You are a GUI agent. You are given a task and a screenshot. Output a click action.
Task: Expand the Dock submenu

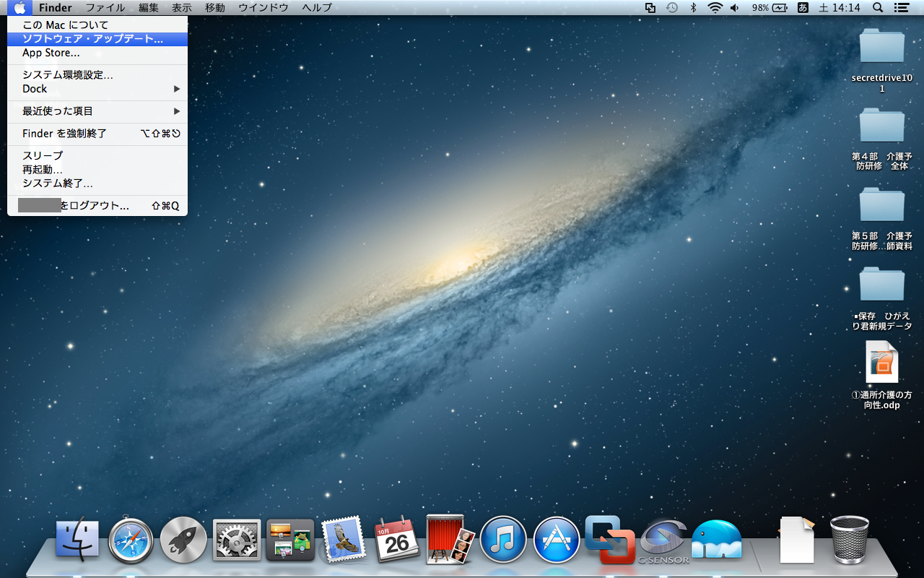[97, 89]
